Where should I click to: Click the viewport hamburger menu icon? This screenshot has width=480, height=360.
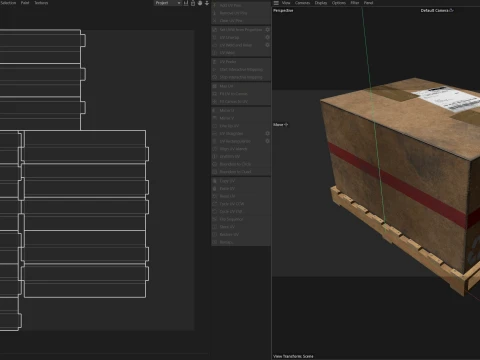(276, 3)
